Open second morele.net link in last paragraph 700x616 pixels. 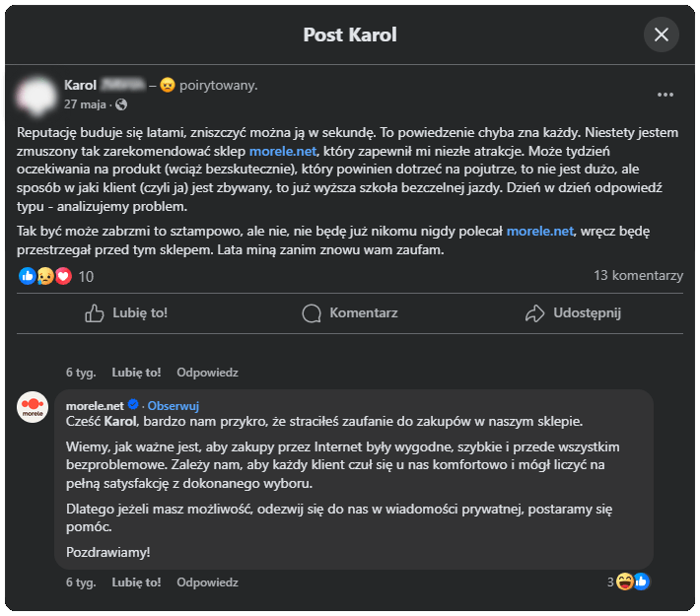click(x=540, y=232)
